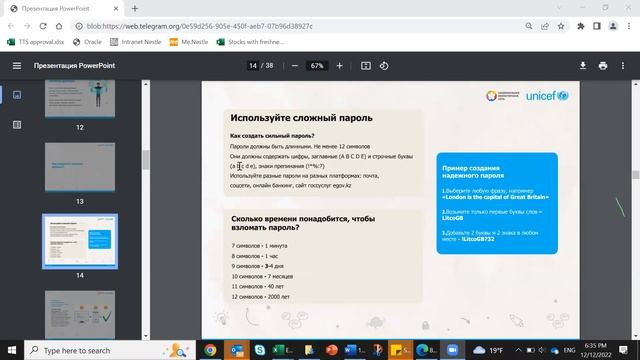The image size is (640, 360).
Task: Click the zoom magnifier in address bar
Action: click(529, 26)
